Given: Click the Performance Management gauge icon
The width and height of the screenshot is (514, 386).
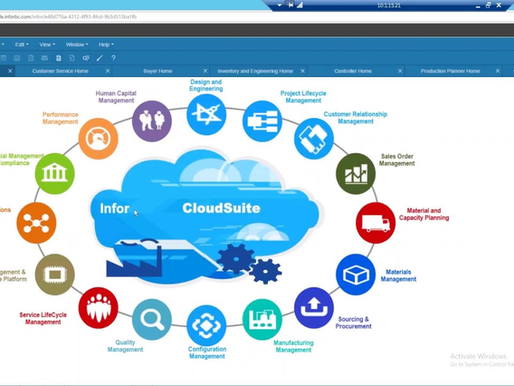Looking at the screenshot, I should (98, 138).
